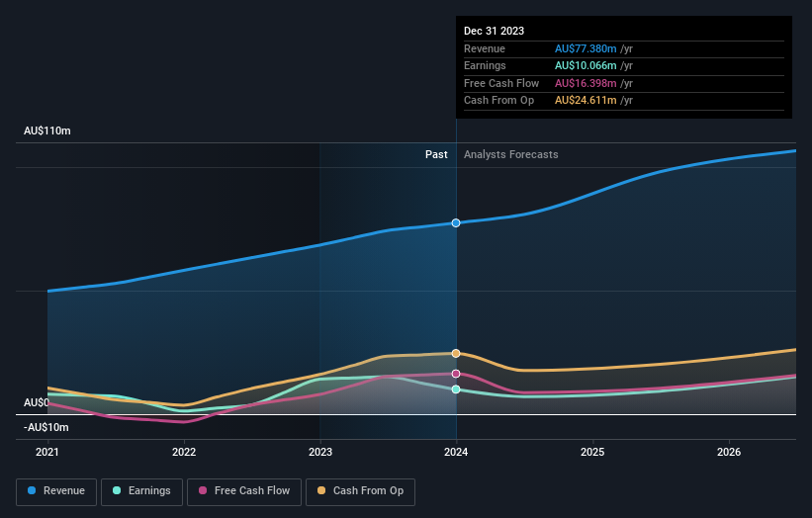
Task: Click the Dec 31 2023 tooltip date
Action: [495, 31]
